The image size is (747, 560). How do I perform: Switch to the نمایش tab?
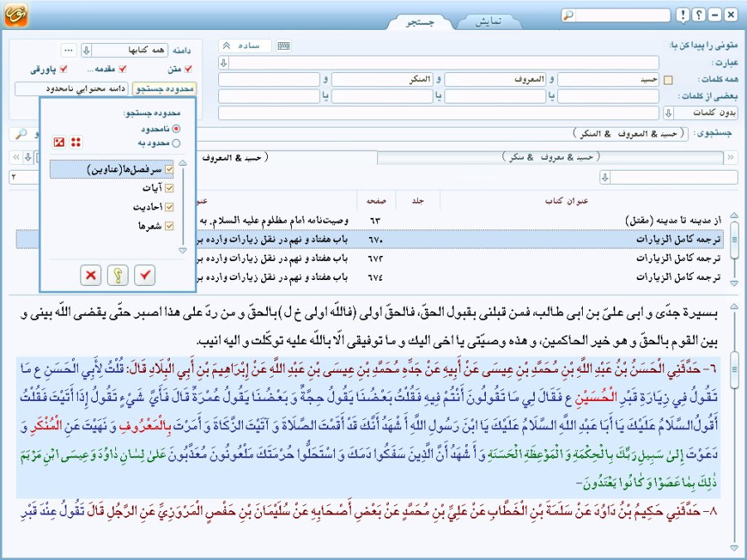488,22
